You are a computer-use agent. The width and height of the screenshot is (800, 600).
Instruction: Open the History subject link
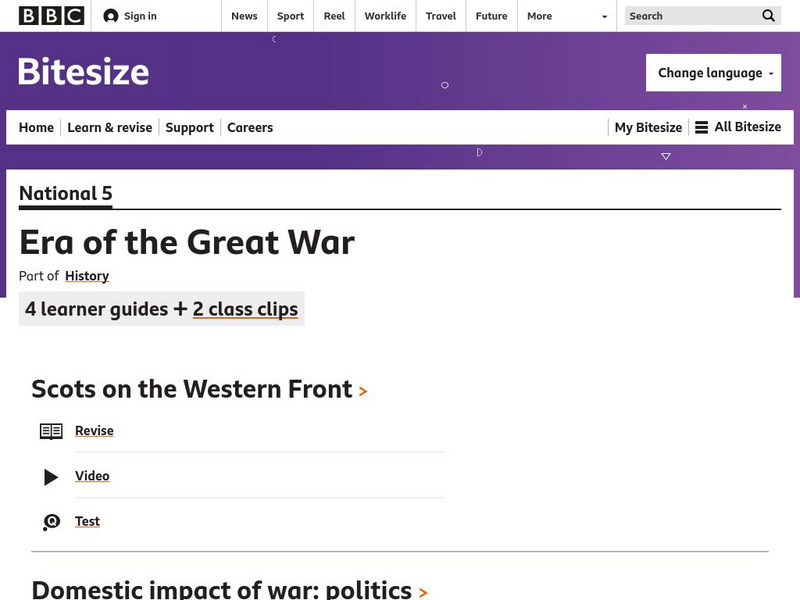[87, 276]
